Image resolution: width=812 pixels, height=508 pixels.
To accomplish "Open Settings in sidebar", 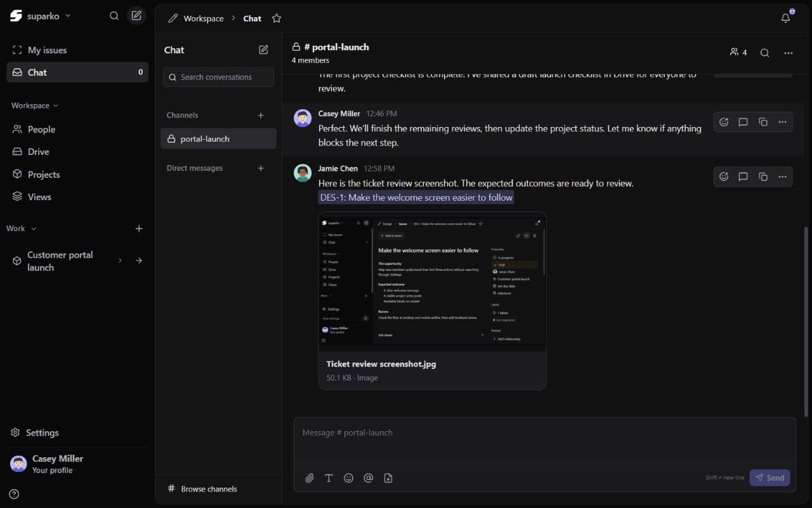I will click(x=77, y=432).
